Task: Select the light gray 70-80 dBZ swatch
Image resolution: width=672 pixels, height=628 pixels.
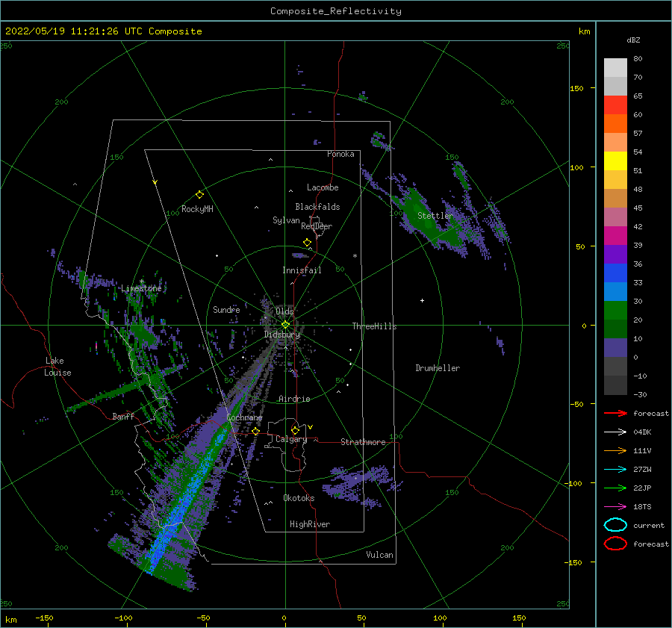Action: pos(615,68)
